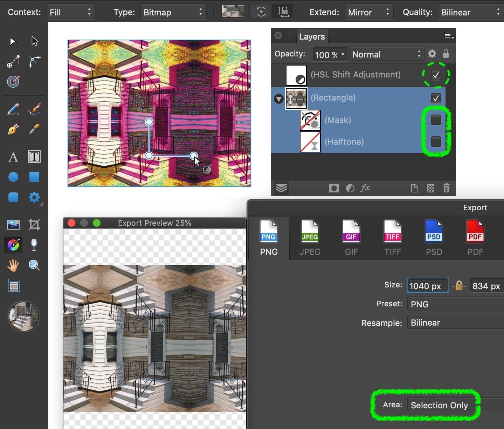Adjust the layer Opacity control
Image resolution: width=504 pixels, height=429 pixels.
329,54
